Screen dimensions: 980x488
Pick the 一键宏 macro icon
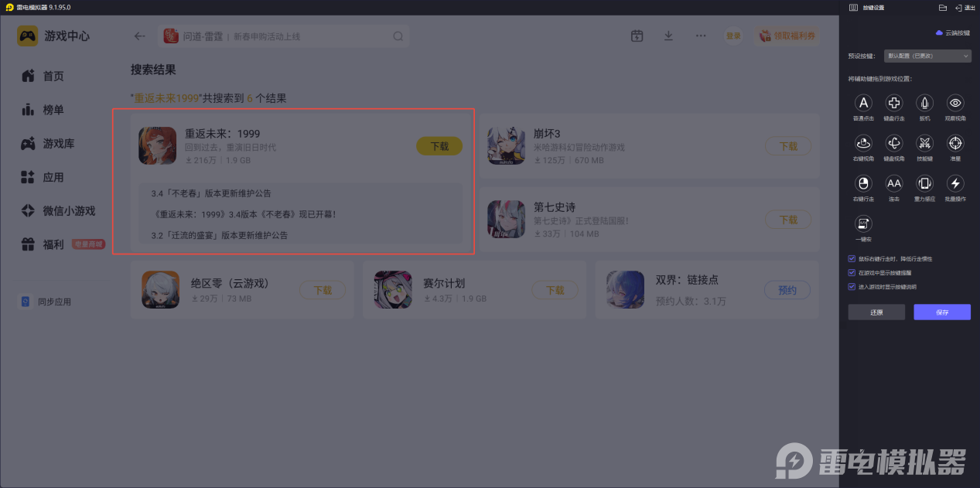tap(863, 224)
